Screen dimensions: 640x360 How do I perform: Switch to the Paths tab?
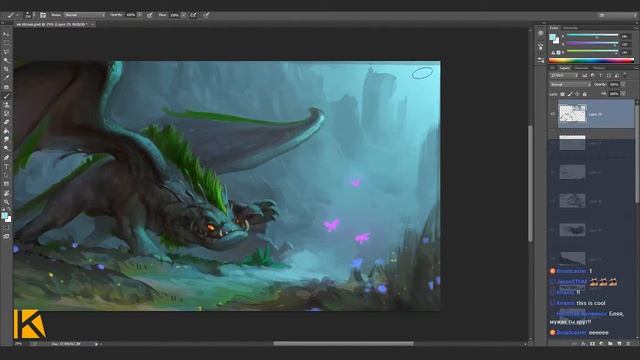tap(599, 68)
